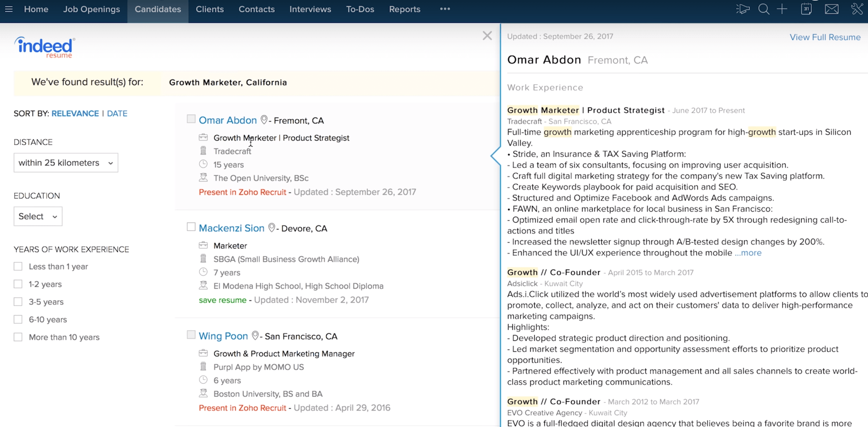868x427 pixels.
Task: Tick the More than 10 years checkbox
Action: (18, 337)
